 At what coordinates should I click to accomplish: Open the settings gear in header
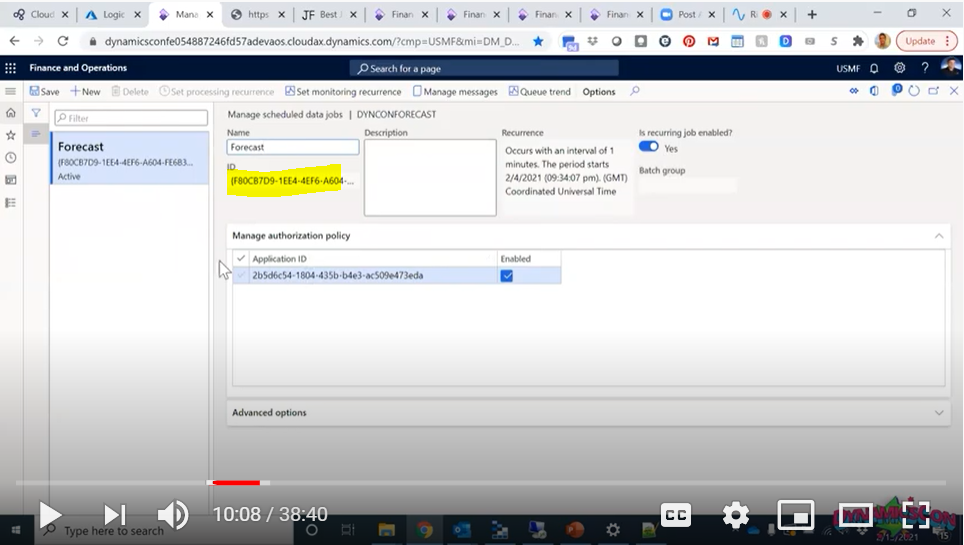[899, 68]
